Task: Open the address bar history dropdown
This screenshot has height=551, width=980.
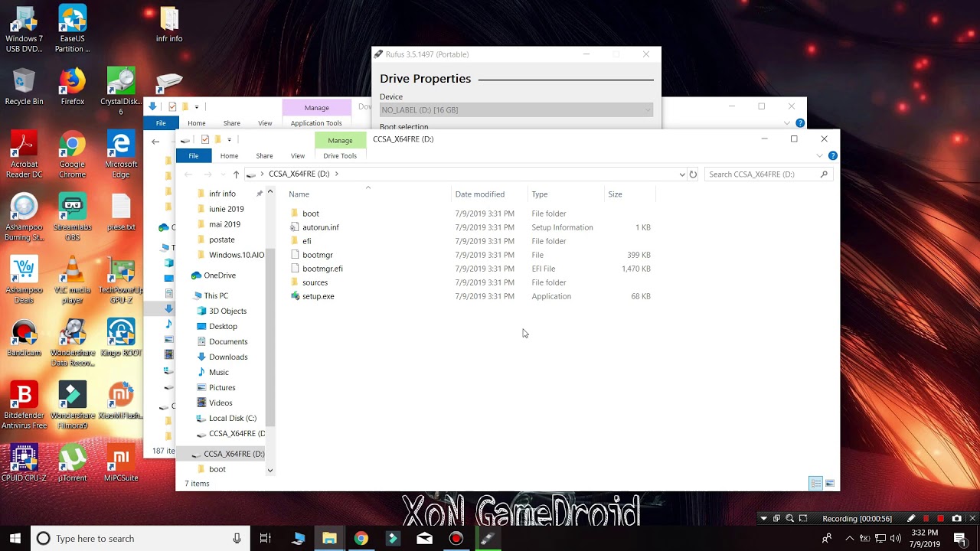Action: pyautogui.click(x=682, y=174)
